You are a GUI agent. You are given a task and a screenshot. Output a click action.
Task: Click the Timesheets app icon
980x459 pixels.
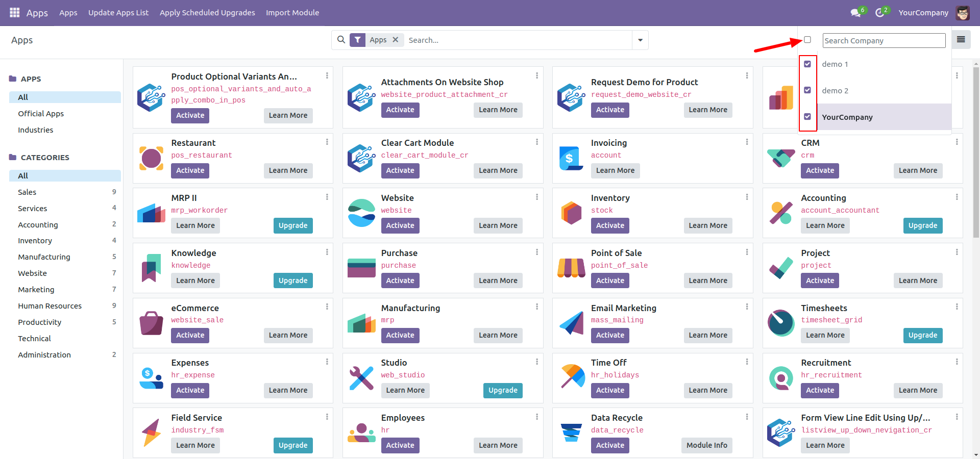coord(781,323)
